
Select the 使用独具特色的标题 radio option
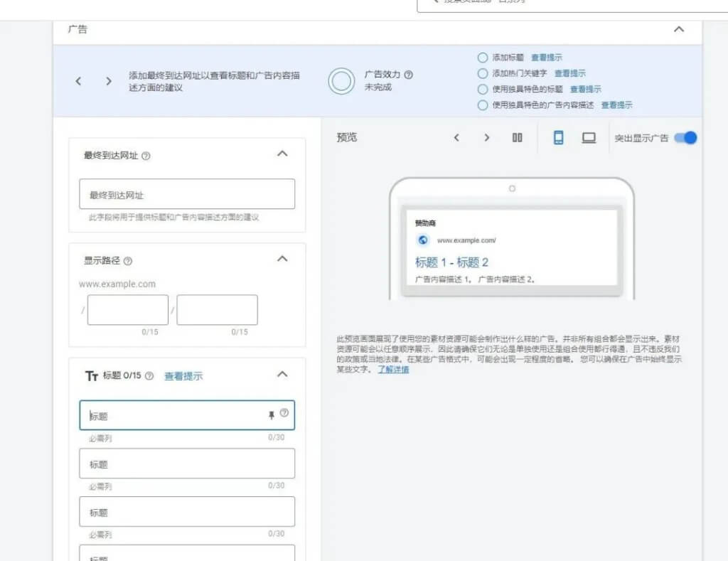483,89
